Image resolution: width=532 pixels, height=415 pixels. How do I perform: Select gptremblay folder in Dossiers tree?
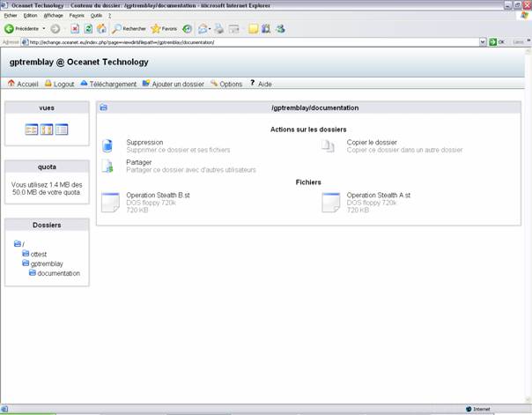[47, 263]
